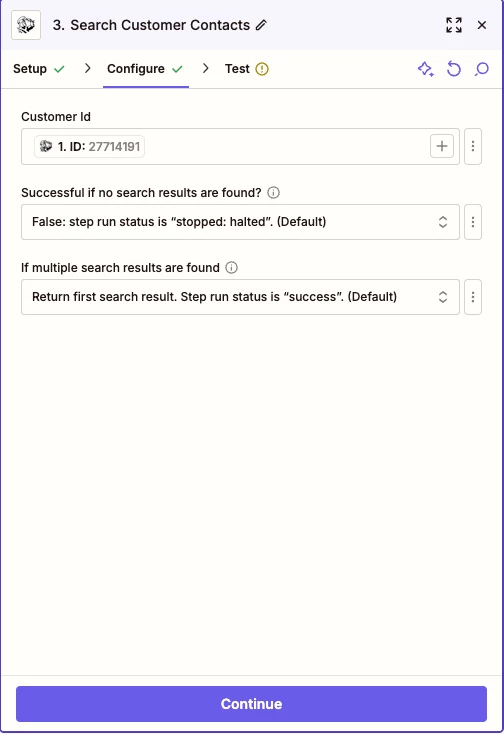Click the '1. ID: 27714191' pill in the Customer Id field
504x734 pixels.
pyautogui.click(x=89, y=147)
